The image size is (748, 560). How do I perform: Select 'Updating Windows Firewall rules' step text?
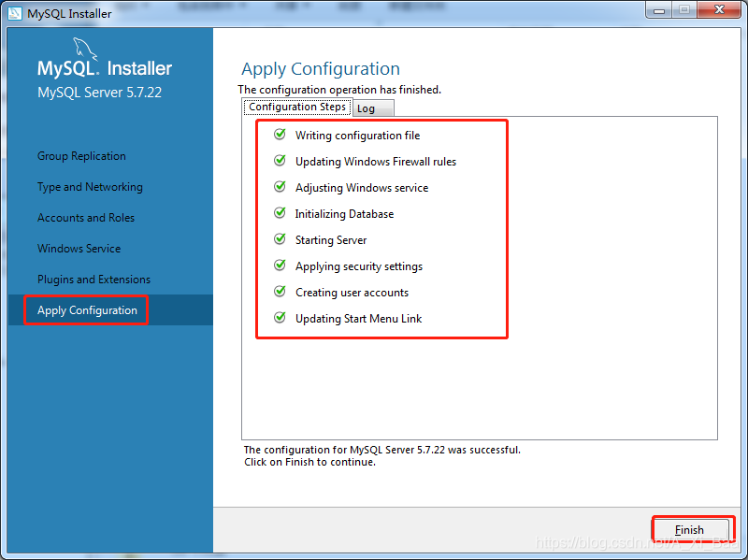coord(376,162)
